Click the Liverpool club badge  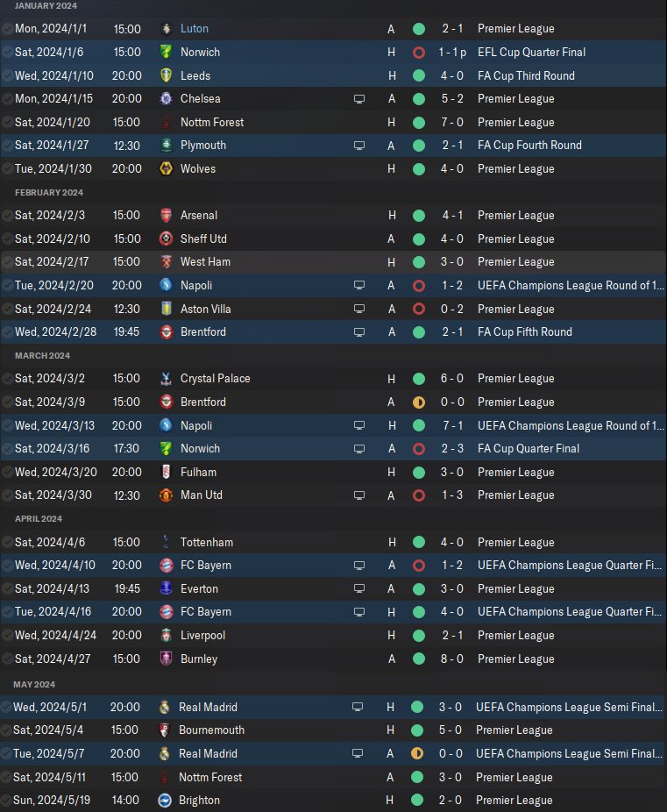coord(166,636)
